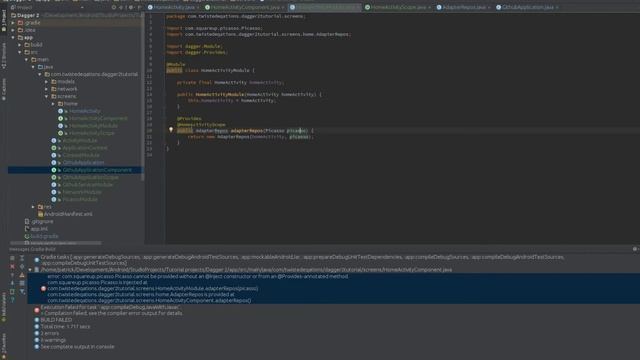
Task: Select NetworkModule class in tree
Action: coord(82,192)
